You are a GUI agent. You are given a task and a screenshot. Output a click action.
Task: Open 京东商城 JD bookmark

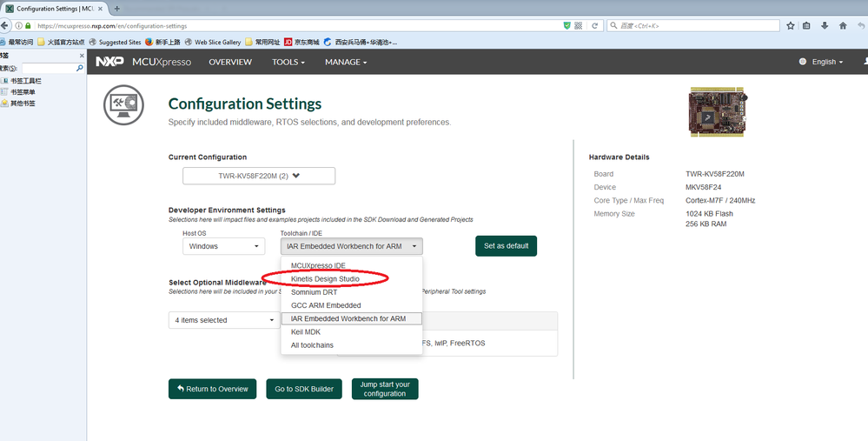click(301, 42)
